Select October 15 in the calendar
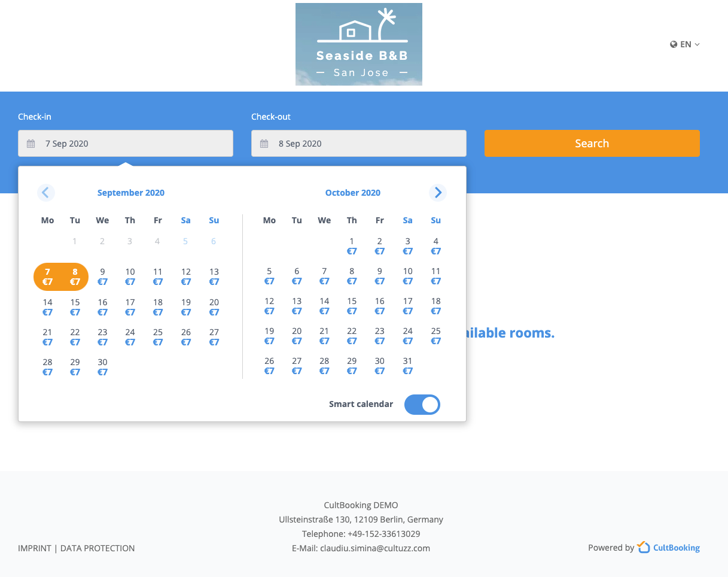This screenshot has width=728, height=577. pyautogui.click(x=352, y=306)
